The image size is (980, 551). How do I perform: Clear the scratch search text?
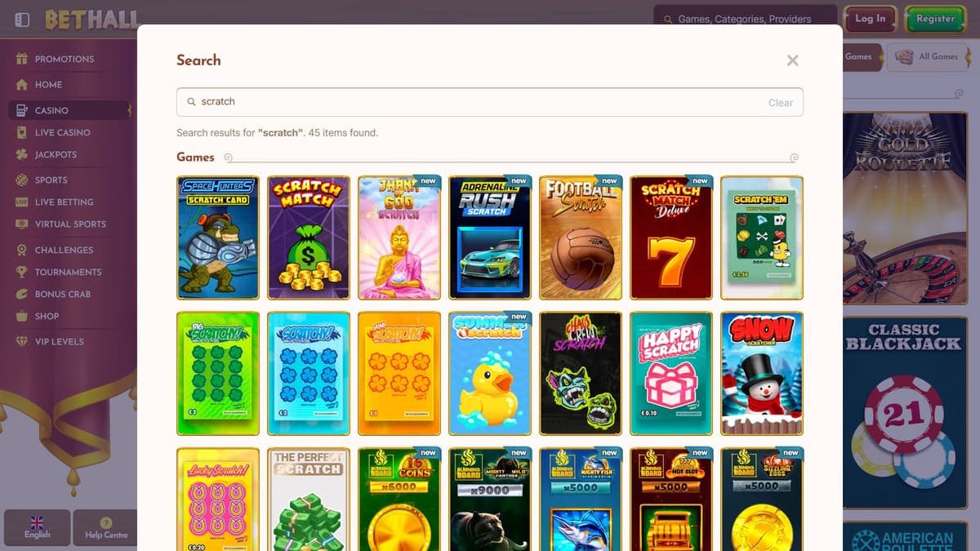click(x=781, y=103)
